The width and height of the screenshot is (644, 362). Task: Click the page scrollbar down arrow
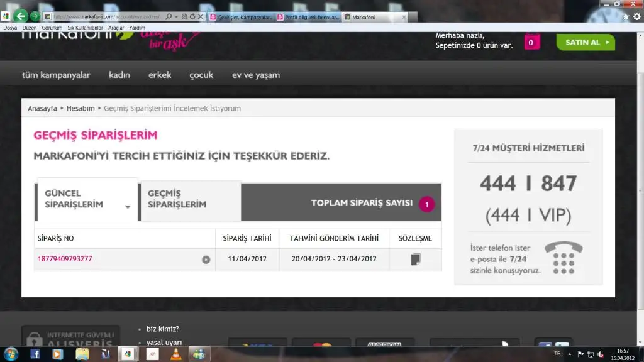640,343
